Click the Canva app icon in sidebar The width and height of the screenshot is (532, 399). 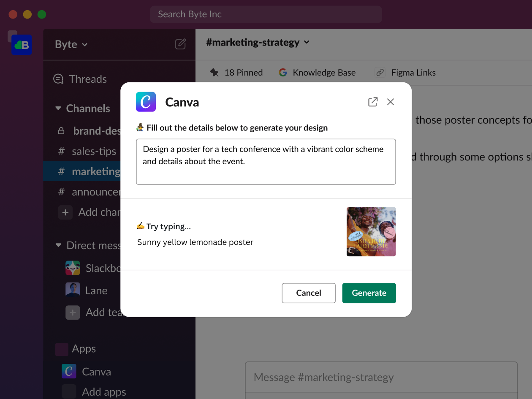click(69, 371)
